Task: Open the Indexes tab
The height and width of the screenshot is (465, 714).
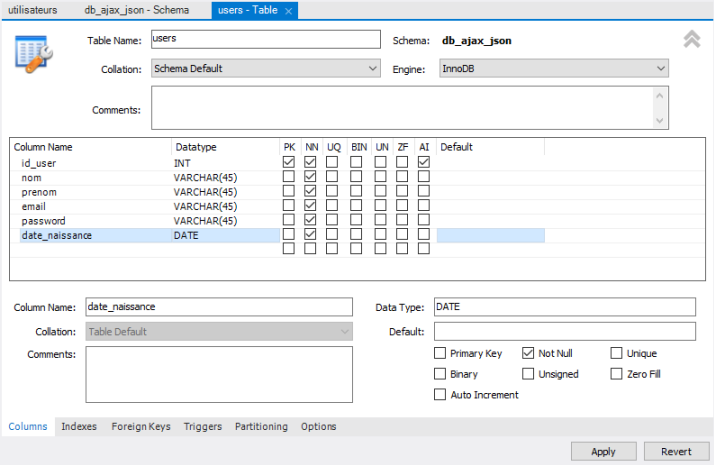Action: coord(79,426)
